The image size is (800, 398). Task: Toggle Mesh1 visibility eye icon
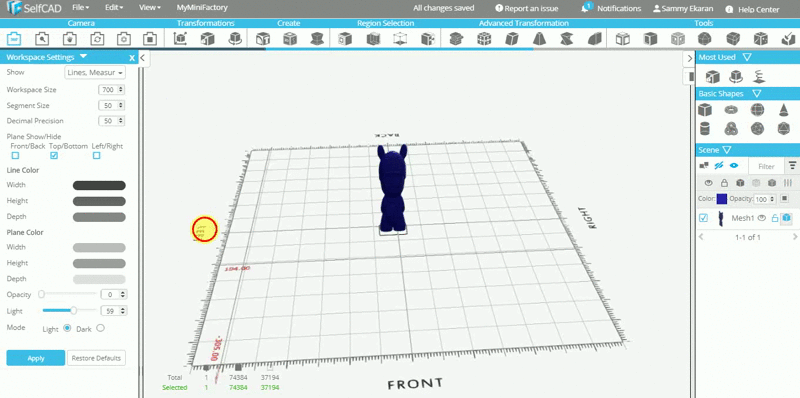762,218
